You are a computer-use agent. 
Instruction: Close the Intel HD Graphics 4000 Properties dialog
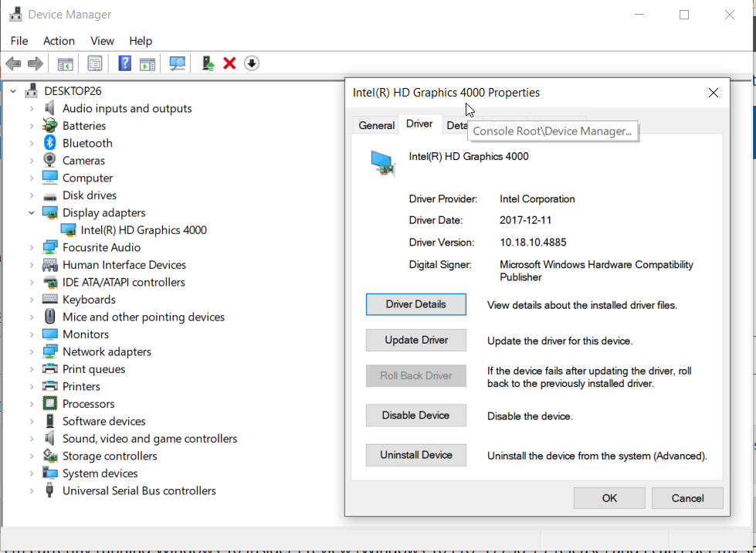tap(714, 93)
